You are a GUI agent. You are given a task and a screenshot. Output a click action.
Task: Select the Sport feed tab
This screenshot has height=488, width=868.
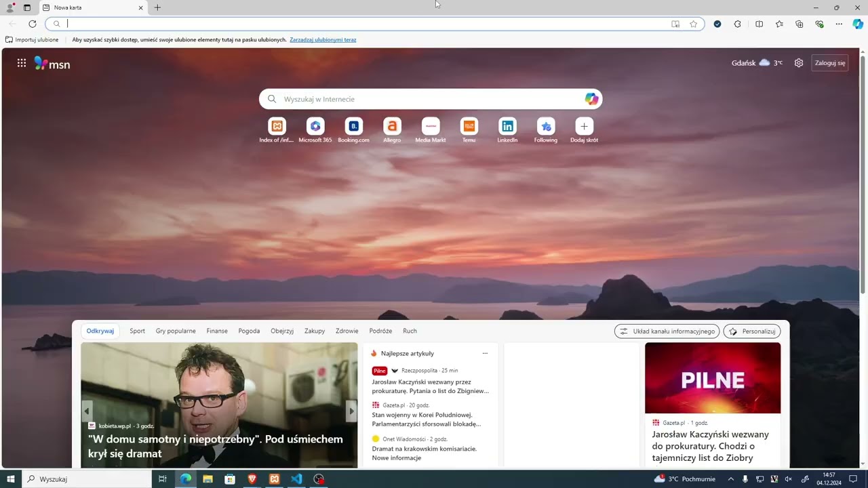pyautogui.click(x=138, y=331)
